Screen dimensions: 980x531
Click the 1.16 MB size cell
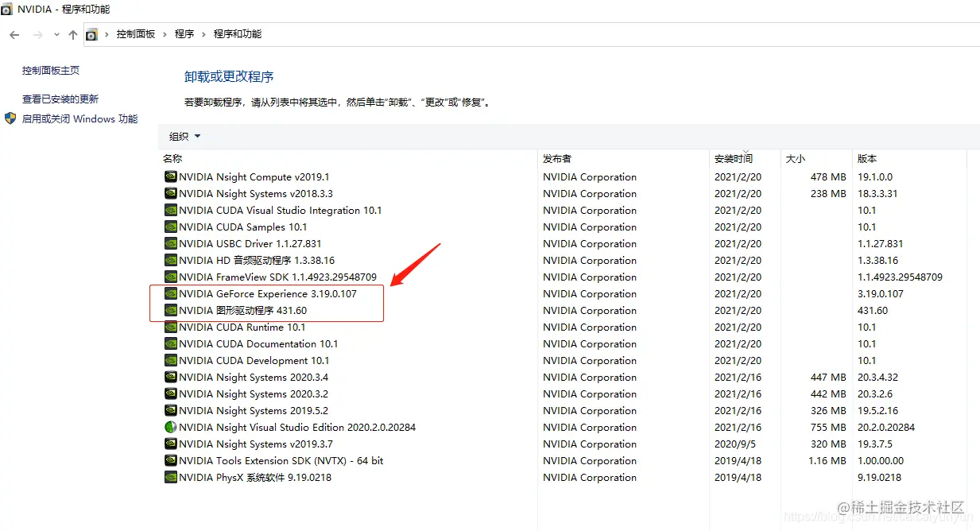[827, 461]
